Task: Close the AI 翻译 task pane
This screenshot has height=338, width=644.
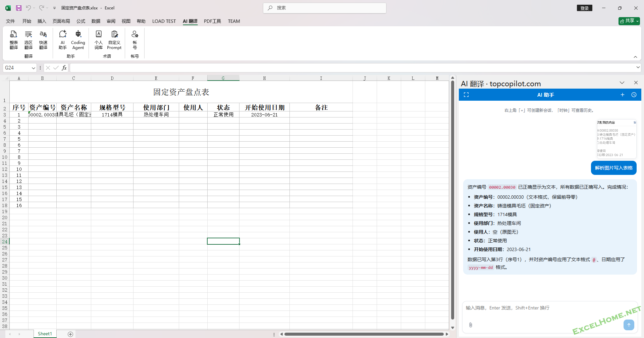Action: [x=636, y=83]
